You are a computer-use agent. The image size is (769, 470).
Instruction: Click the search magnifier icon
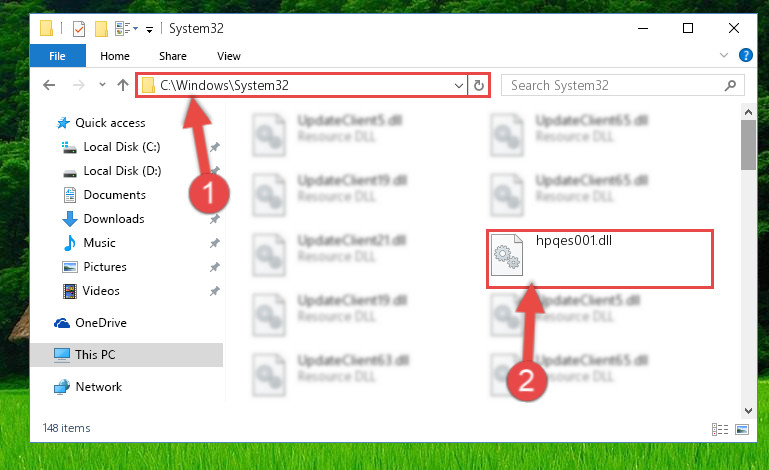pos(730,85)
